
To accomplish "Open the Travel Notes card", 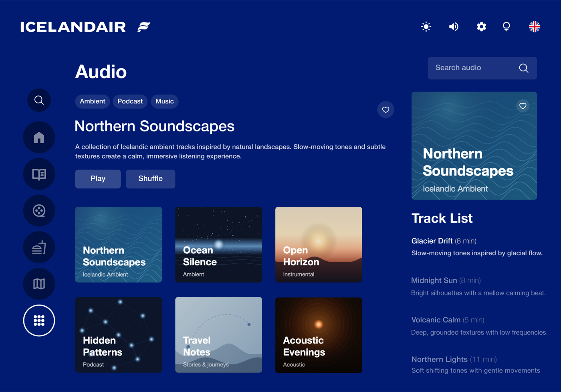I will point(219,335).
